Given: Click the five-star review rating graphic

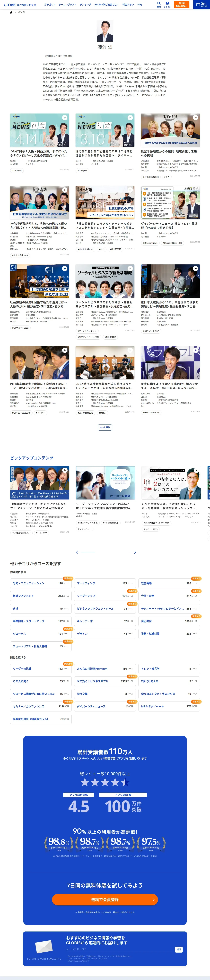Looking at the screenshot, I should click(x=105, y=783).
